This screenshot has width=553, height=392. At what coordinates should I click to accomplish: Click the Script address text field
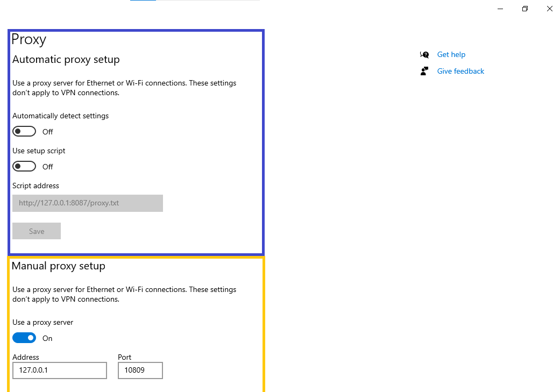(87, 203)
